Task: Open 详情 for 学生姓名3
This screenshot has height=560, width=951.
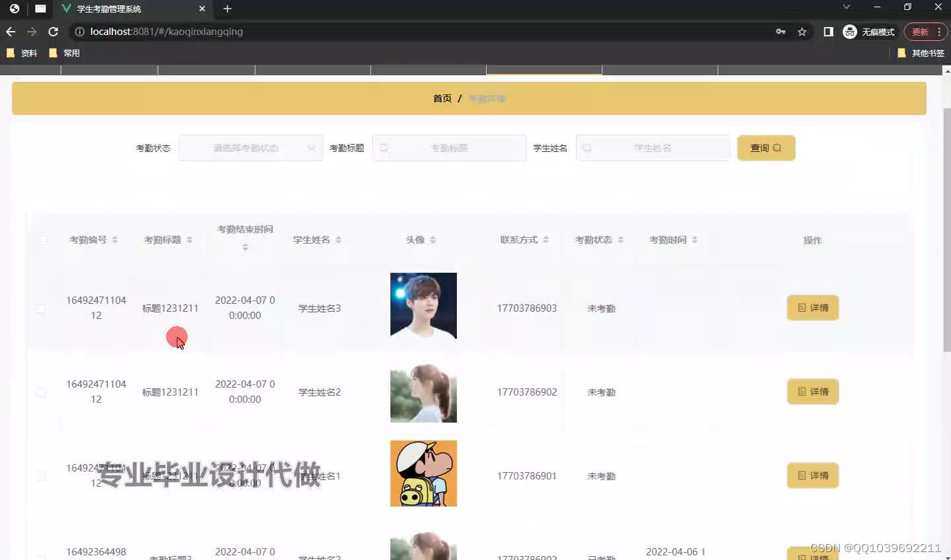Action: coord(813,308)
